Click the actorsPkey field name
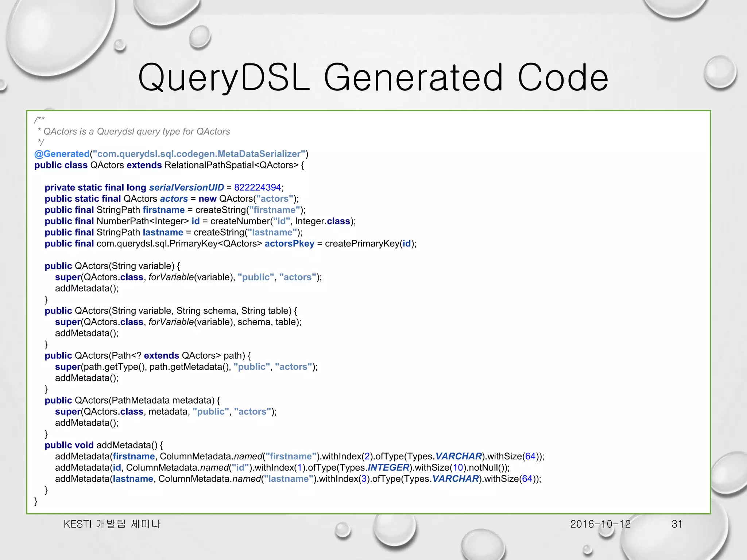Image resolution: width=747 pixels, height=560 pixels. [289, 244]
